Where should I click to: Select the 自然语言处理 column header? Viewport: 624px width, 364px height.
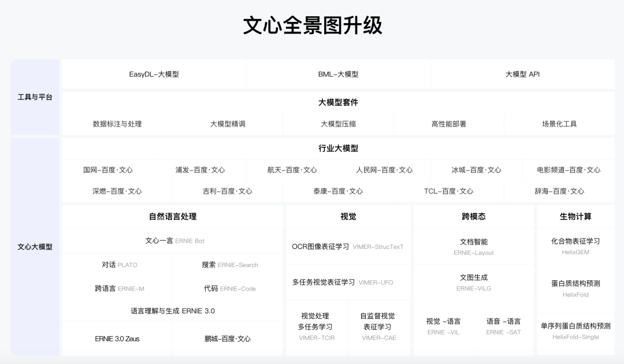172,216
